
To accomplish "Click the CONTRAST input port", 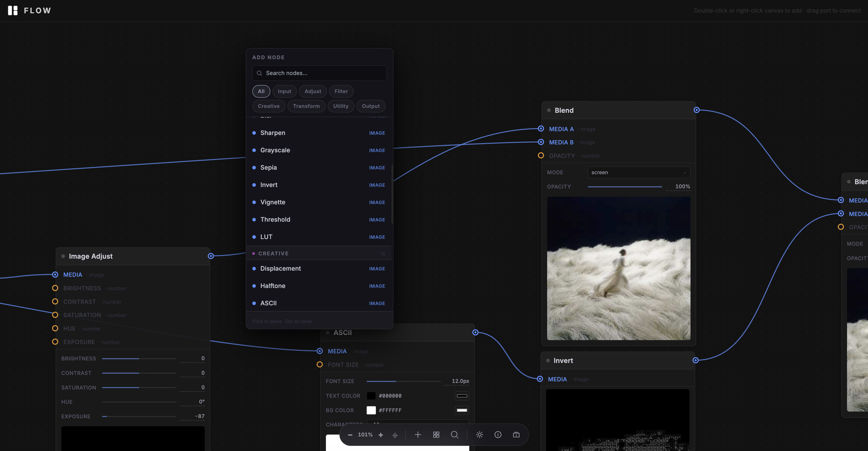I will tap(55, 302).
